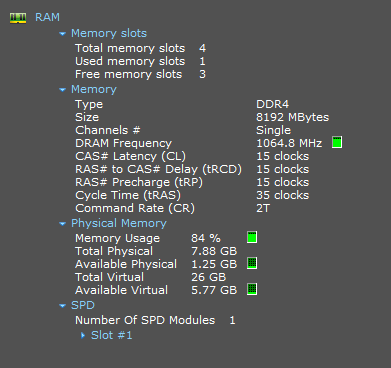
Task: Click the RAM memory stick icon
Action: click(x=18, y=18)
